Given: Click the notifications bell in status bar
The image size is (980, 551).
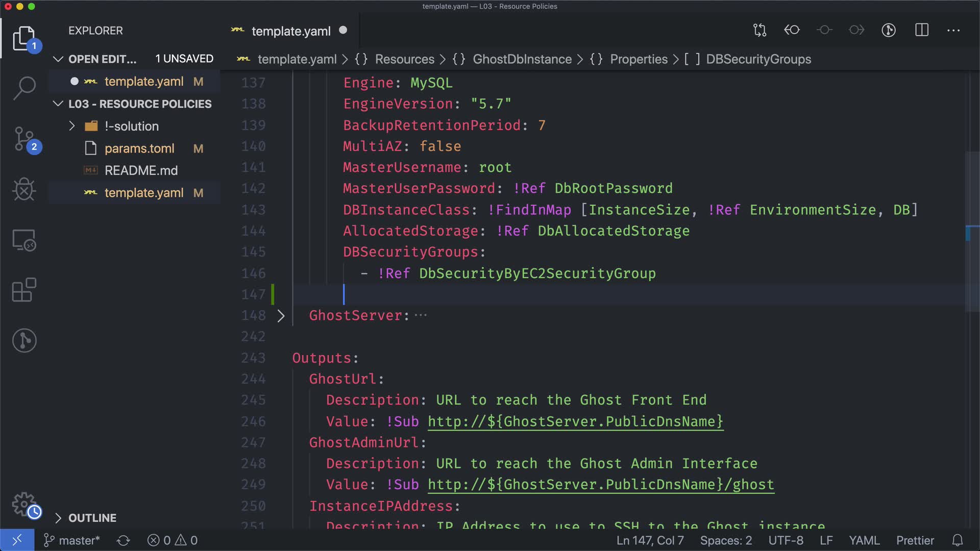Looking at the screenshot, I should pos(958,540).
